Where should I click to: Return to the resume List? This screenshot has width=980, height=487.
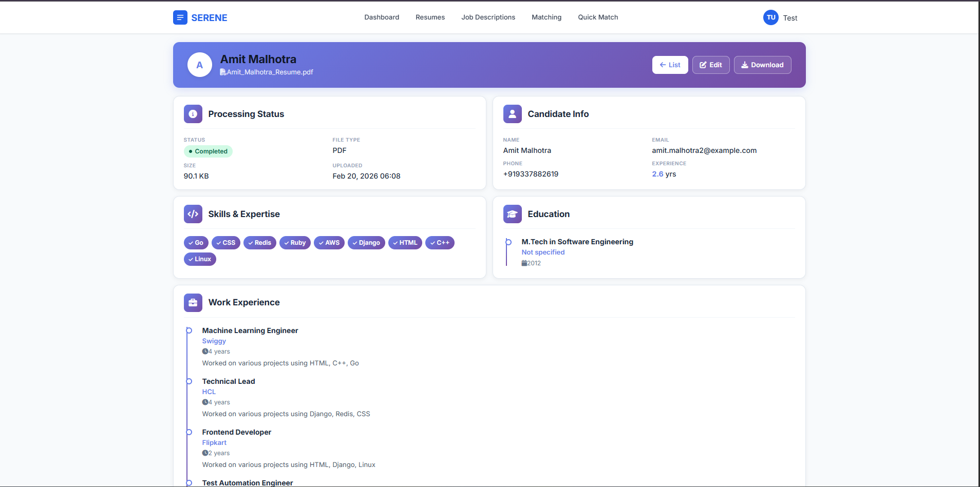tap(670, 65)
